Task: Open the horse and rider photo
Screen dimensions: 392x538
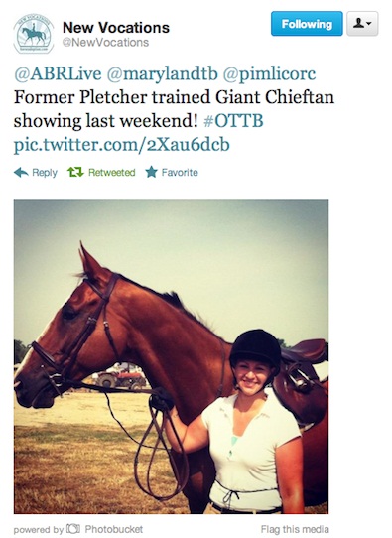Action: [x=171, y=356]
